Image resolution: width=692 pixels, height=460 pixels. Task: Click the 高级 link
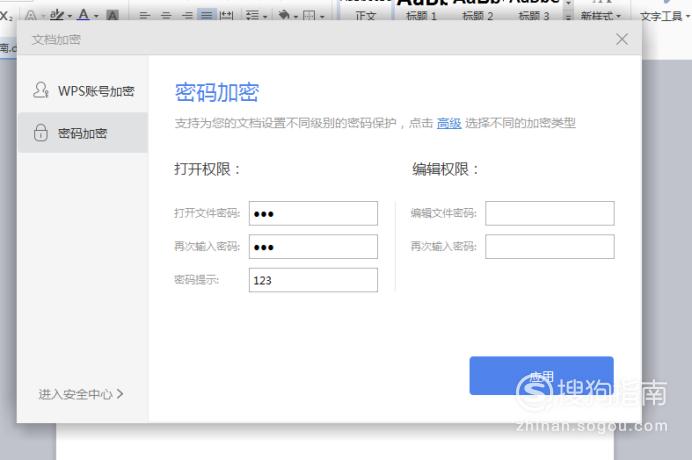tap(448, 123)
